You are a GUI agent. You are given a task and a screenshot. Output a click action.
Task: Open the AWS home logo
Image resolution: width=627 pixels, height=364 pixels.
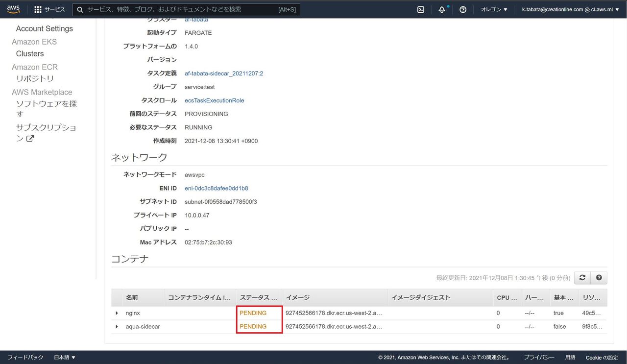13,9
